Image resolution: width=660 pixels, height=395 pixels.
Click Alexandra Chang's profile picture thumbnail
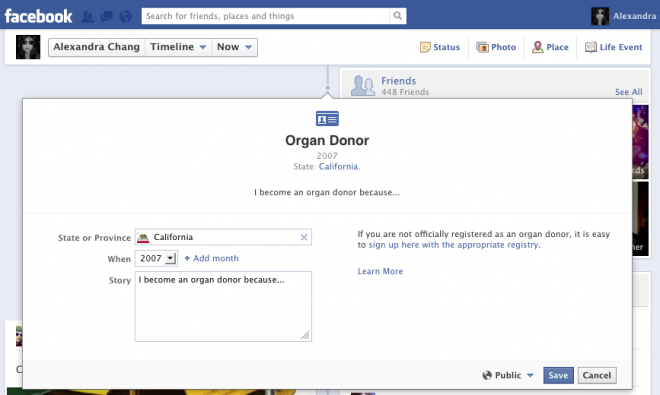point(28,47)
